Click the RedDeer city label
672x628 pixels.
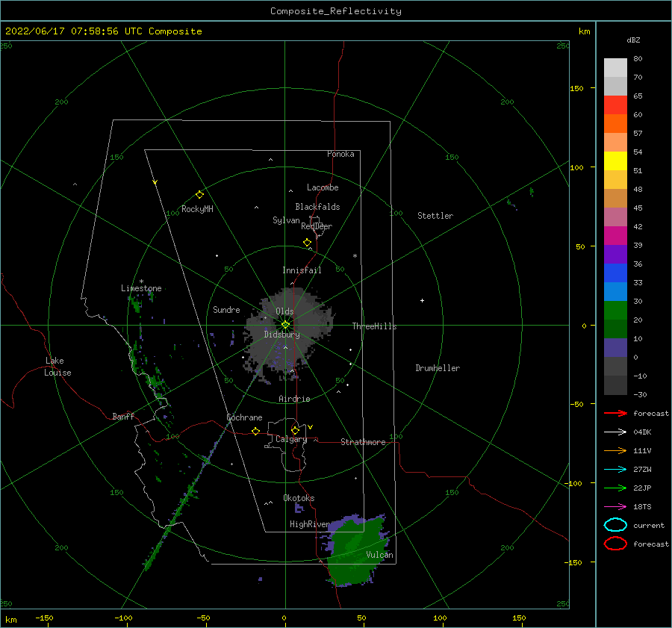[317, 226]
